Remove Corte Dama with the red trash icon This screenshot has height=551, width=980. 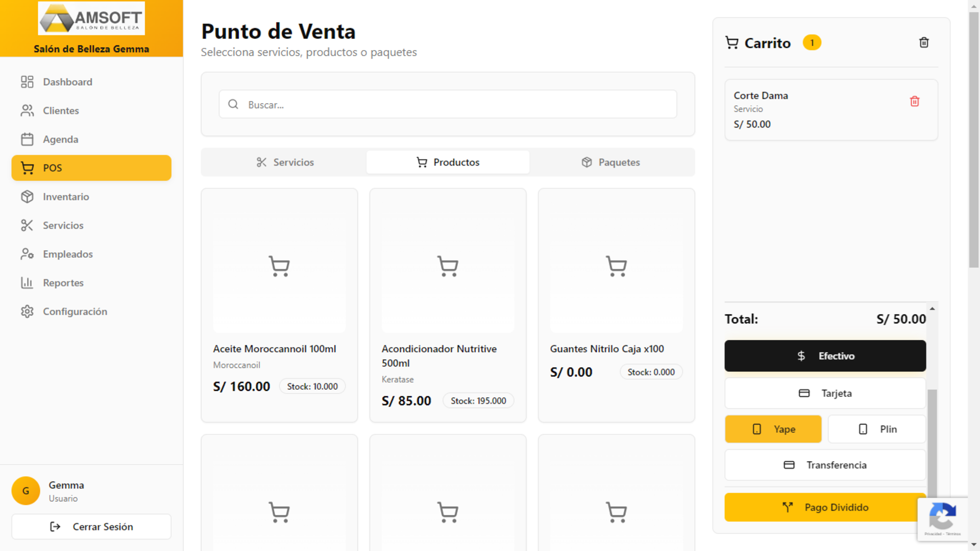(915, 101)
